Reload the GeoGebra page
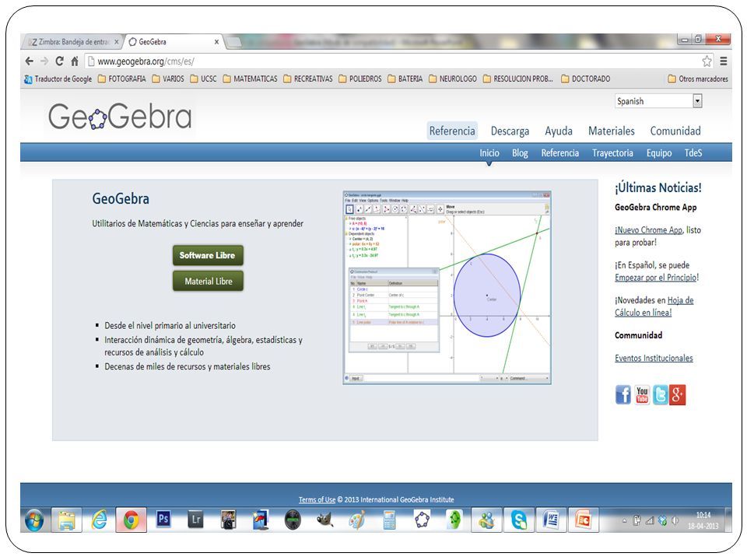Screen dimensions: 747x560 [x=60, y=61]
